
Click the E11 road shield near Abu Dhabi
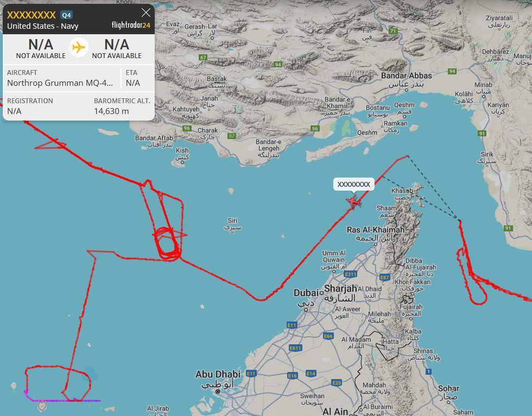click(x=251, y=374)
